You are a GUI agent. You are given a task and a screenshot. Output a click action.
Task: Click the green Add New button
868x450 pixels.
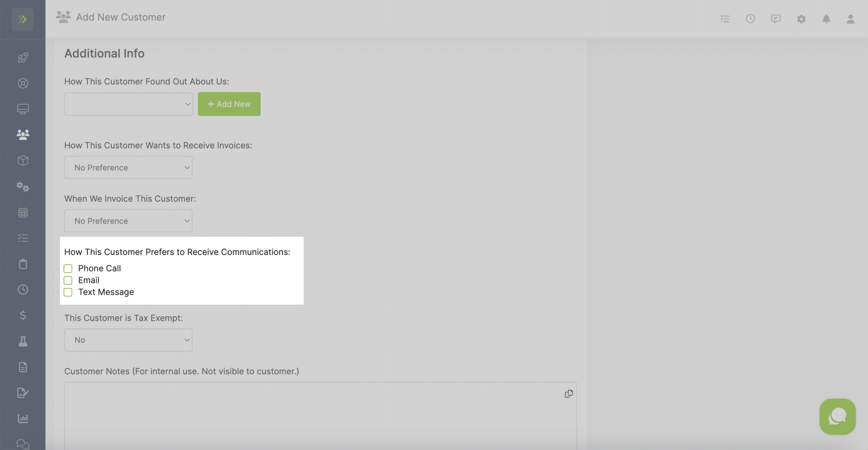point(229,104)
